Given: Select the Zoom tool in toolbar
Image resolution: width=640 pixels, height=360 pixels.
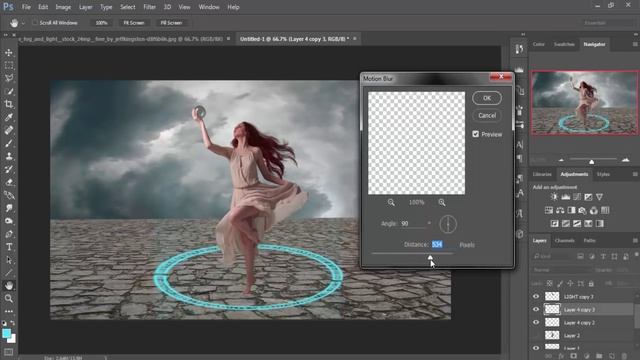Looking at the screenshot, I should point(9,298).
